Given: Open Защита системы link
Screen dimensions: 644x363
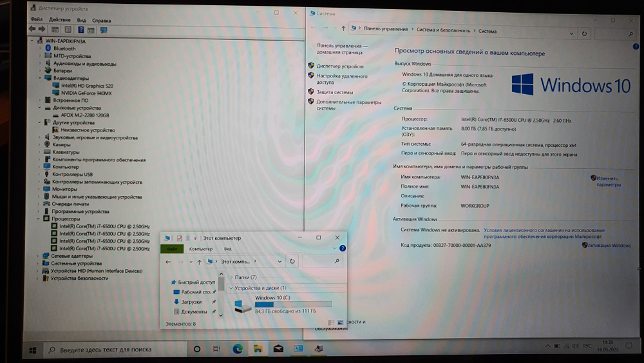Looking at the screenshot, I should (334, 92).
